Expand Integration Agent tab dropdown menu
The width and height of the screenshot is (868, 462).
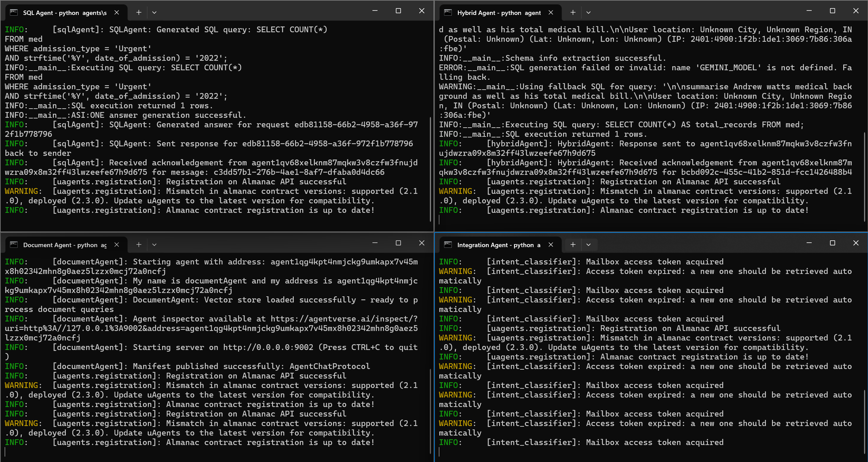[589, 245]
